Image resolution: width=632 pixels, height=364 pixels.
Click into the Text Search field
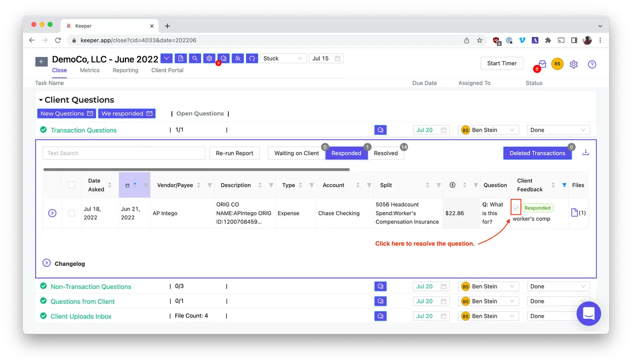tap(123, 153)
